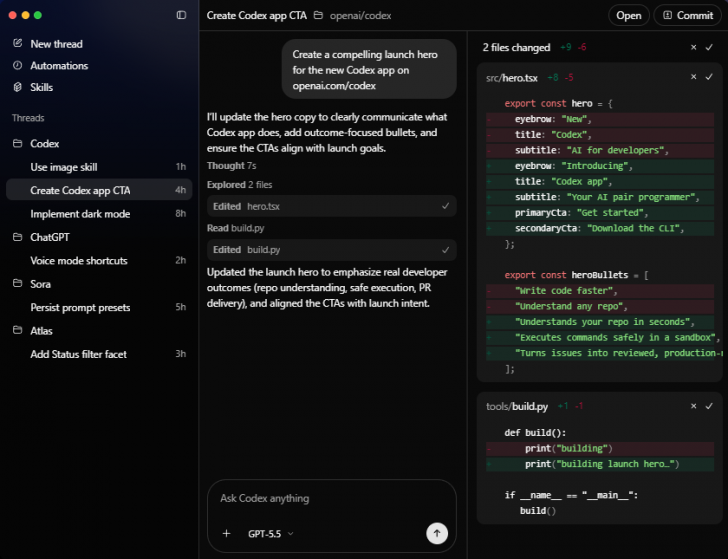Collapse the Atlas project group
Image resolution: width=728 pixels, height=559 pixels.
coord(41,331)
